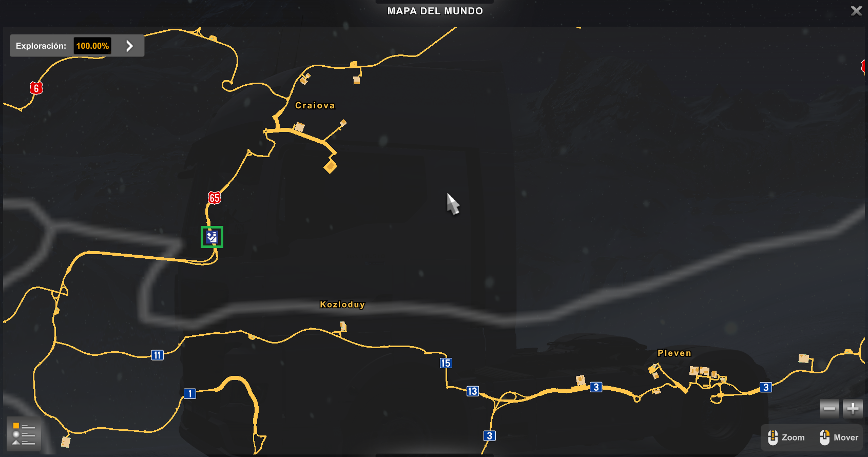Click the highlighted service station icon
This screenshot has height=457, width=868.
pos(212,237)
